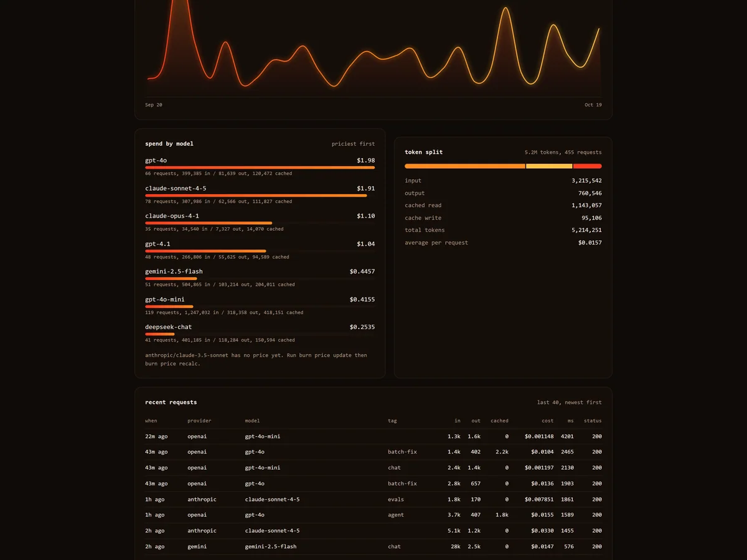Image resolution: width=747 pixels, height=560 pixels.
Task: Click the 'Oct 19' chart axis label
Action: (593, 105)
